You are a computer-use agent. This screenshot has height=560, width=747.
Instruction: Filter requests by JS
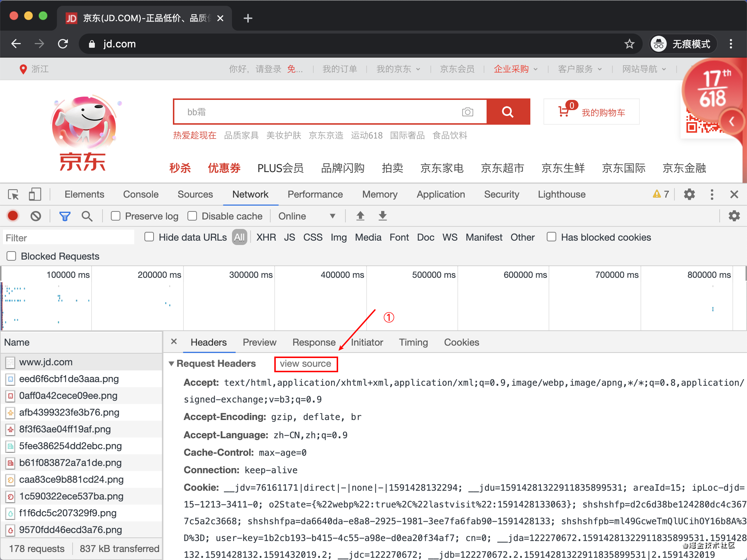[x=290, y=237]
